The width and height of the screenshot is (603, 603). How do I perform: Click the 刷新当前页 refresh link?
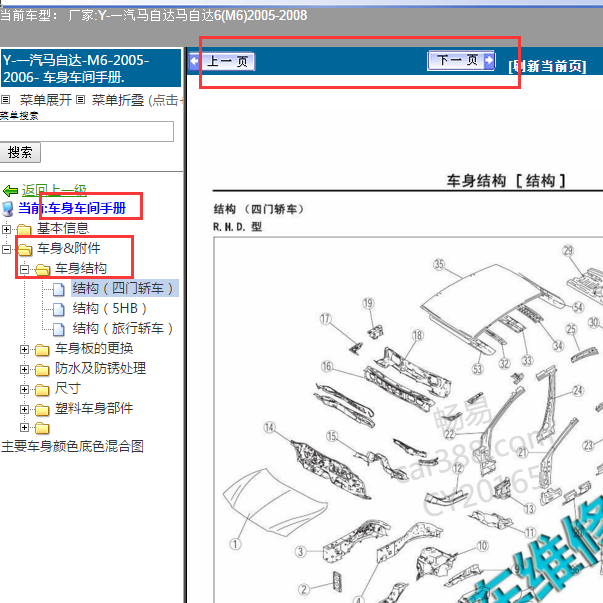tap(547, 66)
